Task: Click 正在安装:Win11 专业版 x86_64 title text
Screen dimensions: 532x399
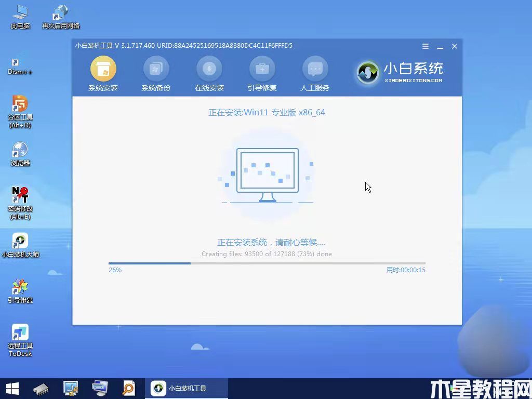Action: coord(267,112)
